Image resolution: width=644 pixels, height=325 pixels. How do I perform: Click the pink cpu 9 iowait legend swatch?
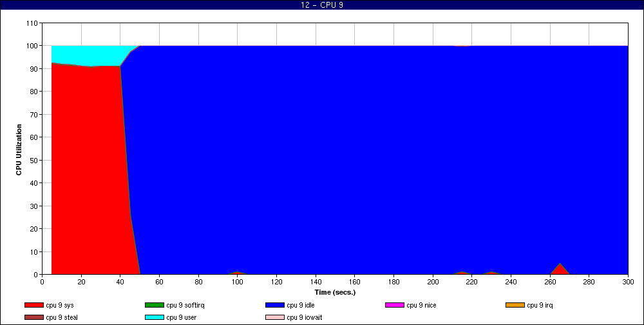coord(275,317)
